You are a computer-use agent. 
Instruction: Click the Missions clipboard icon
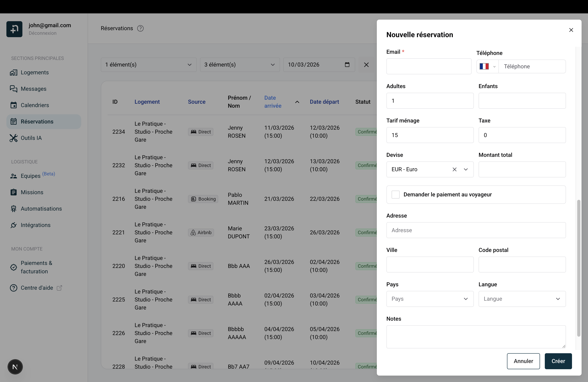[14, 192]
